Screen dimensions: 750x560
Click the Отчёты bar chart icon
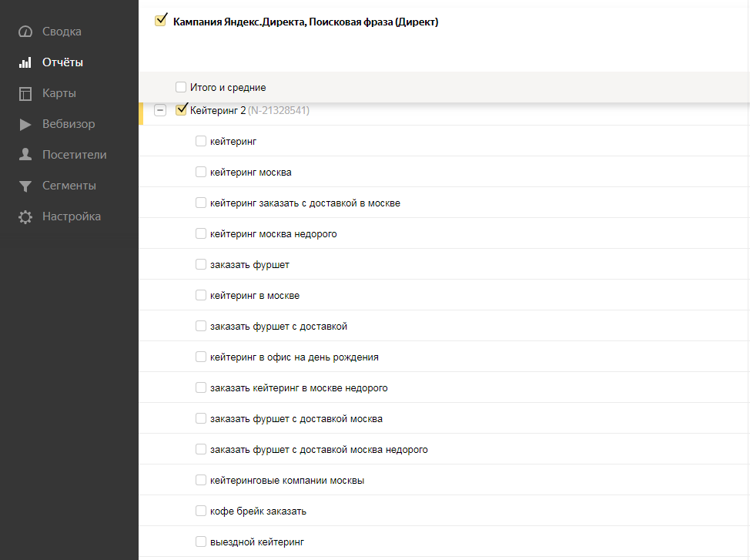25,62
